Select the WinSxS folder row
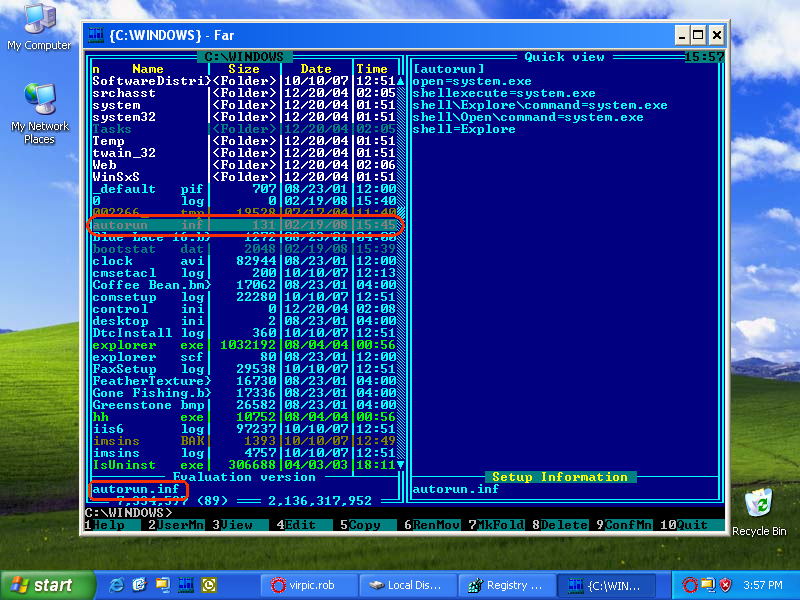This screenshot has height=600, width=800. point(244,177)
